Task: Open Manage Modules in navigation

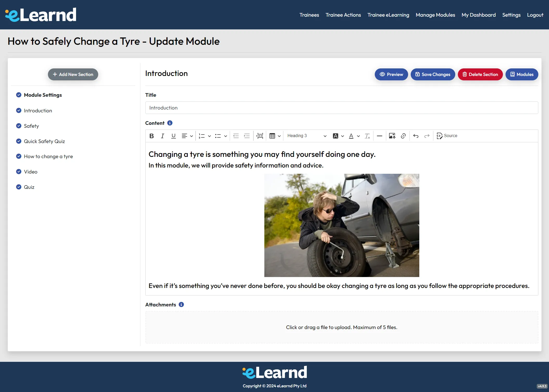Action: [x=435, y=15]
